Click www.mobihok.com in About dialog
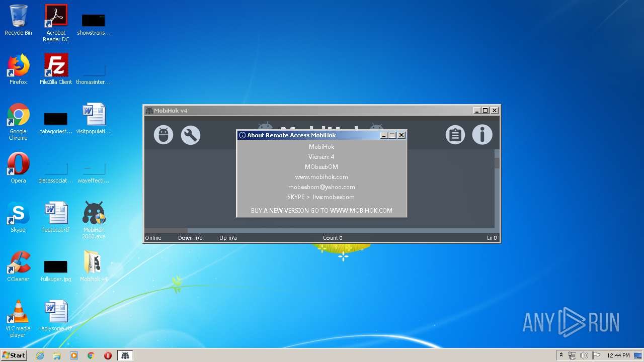This screenshot has height=362, width=644. click(x=321, y=177)
